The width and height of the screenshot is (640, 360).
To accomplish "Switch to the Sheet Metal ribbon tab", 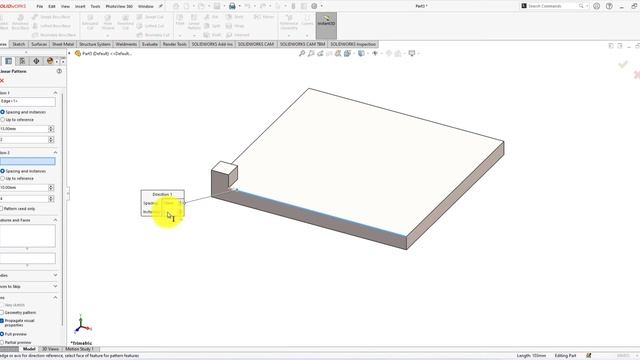I will point(63,44).
